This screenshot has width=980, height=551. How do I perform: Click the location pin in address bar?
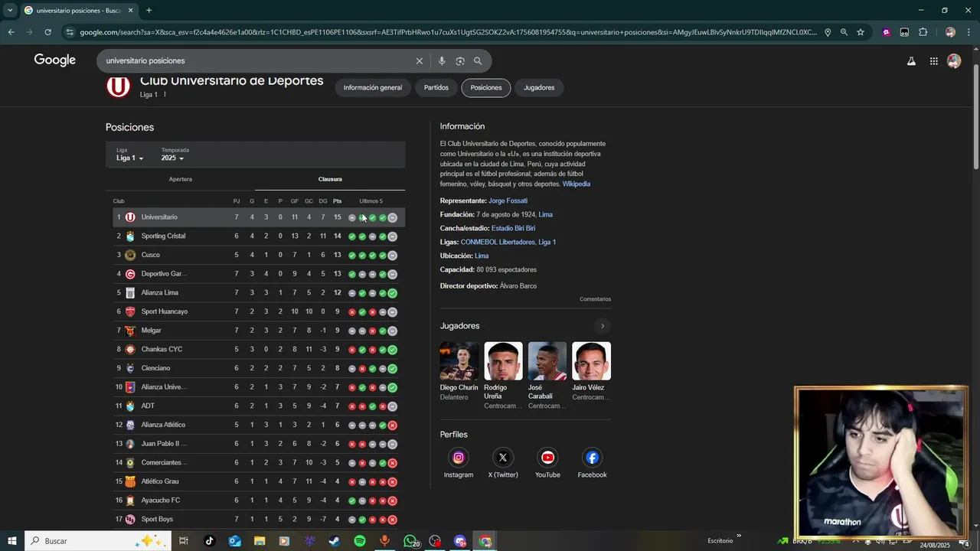coord(828,32)
